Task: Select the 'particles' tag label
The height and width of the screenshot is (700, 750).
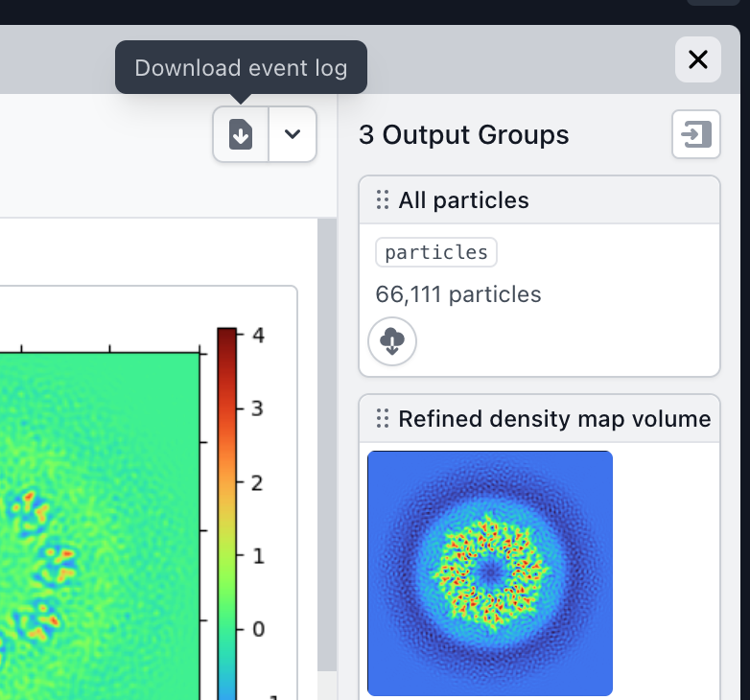Action: coord(435,252)
